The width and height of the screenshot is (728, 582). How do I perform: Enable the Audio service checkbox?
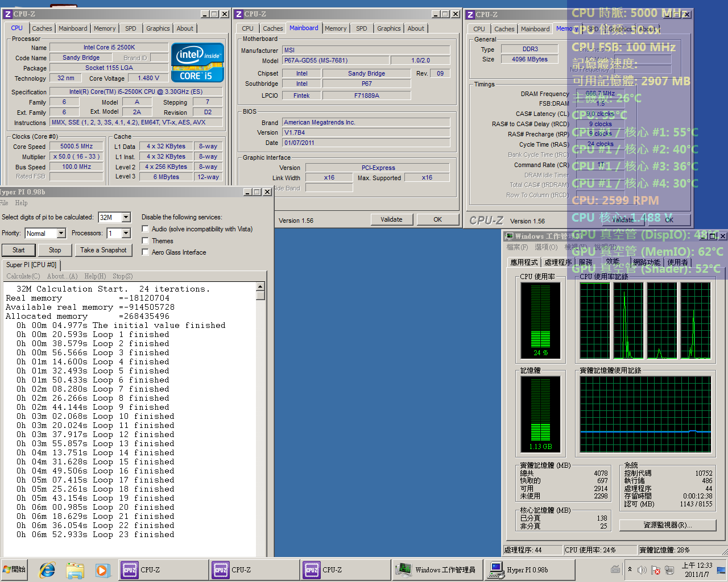(x=146, y=229)
